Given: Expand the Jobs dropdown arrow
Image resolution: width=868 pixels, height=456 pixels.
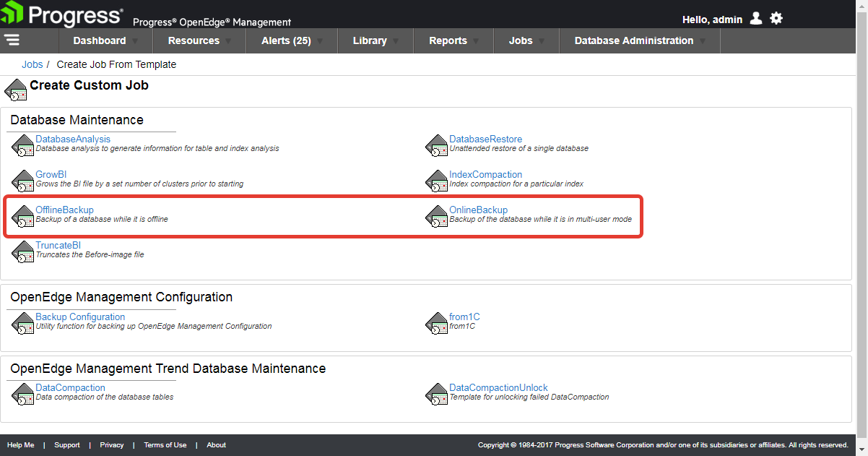Looking at the screenshot, I should pyautogui.click(x=542, y=41).
